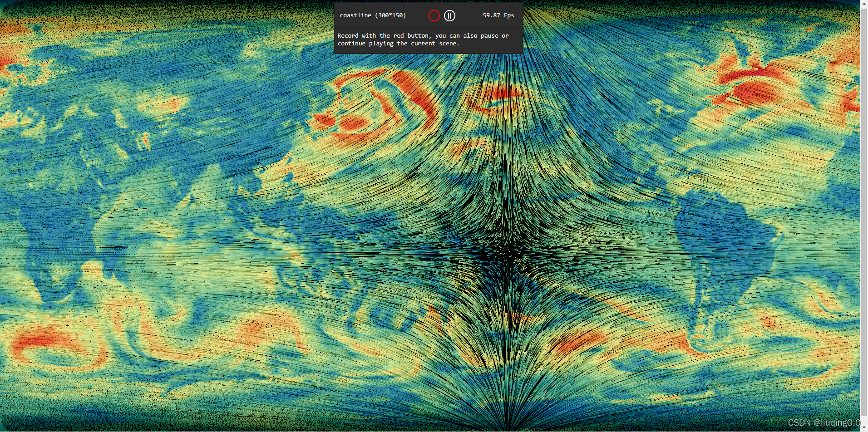Pause the current scene playback

point(449,15)
